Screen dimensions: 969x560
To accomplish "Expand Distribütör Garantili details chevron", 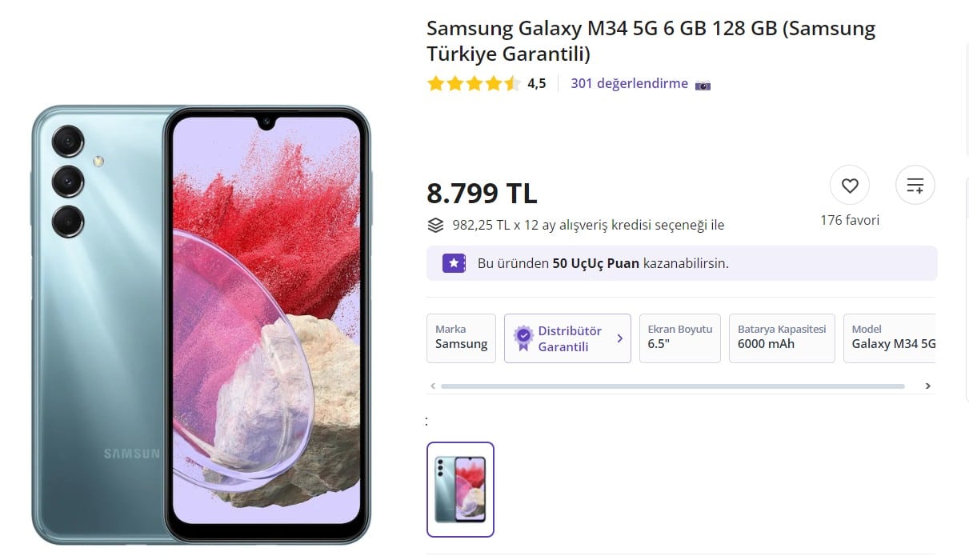I will (x=619, y=338).
